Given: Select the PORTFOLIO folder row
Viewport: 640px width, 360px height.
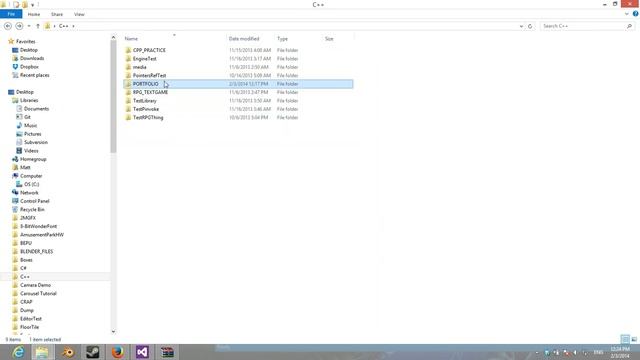Looking at the screenshot, I should pos(238,84).
